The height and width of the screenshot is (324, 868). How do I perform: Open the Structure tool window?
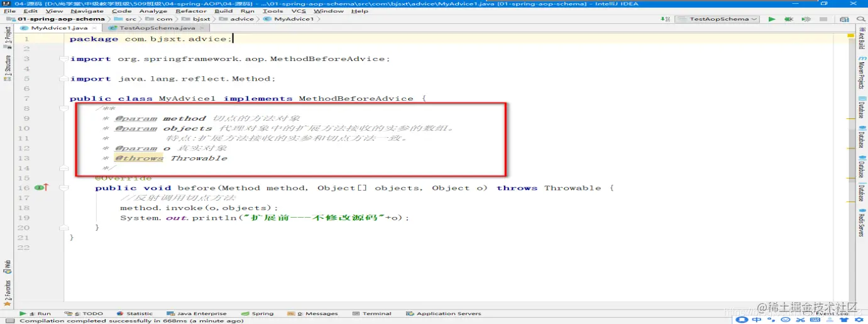pyautogui.click(x=8, y=68)
